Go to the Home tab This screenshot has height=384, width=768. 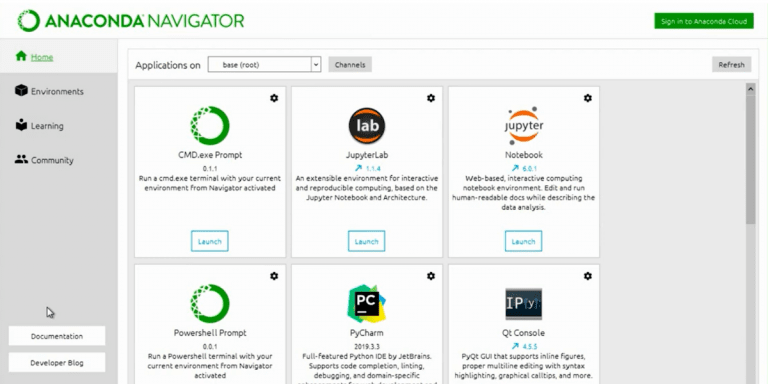pyautogui.click(x=59, y=56)
